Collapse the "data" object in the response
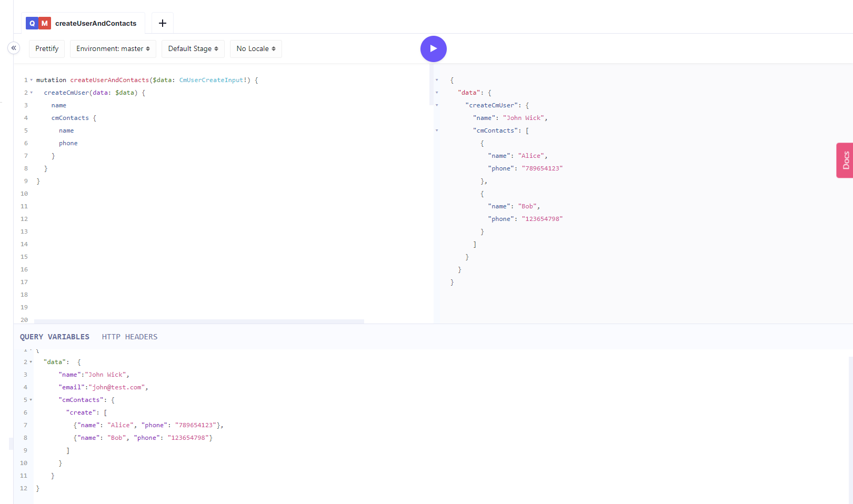Image resolution: width=853 pixels, height=504 pixels. pyautogui.click(x=437, y=93)
